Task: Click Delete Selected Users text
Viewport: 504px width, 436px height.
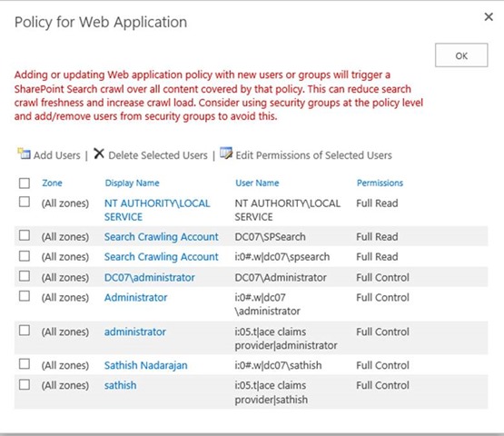Action: point(158,155)
